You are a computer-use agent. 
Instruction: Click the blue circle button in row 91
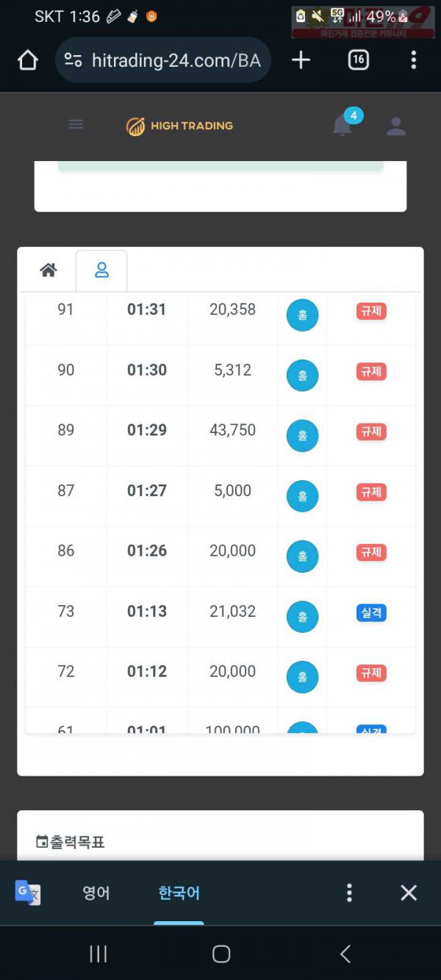(x=302, y=315)
